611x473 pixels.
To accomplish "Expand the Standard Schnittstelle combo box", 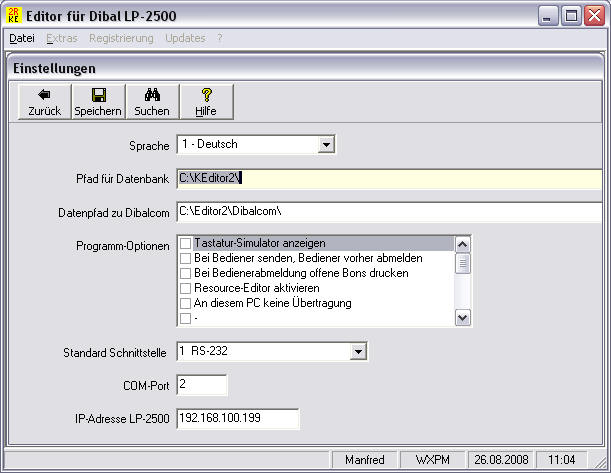I will pyautogui.click(x=358, y=352).
